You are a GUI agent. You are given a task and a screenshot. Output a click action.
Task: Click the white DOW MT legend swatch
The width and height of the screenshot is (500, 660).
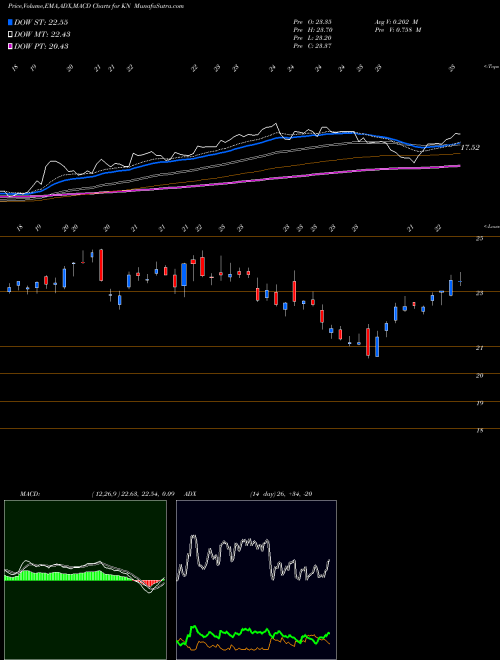[x=10, y=34]
